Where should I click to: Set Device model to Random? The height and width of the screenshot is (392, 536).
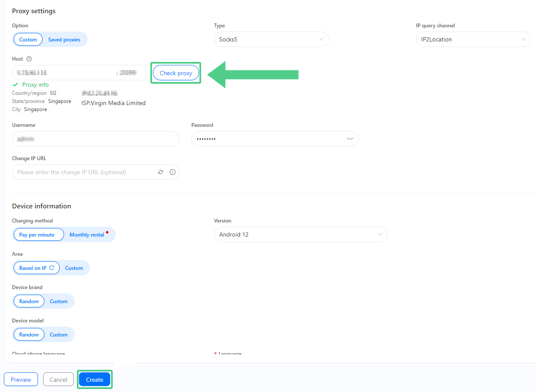coord(29,334)
